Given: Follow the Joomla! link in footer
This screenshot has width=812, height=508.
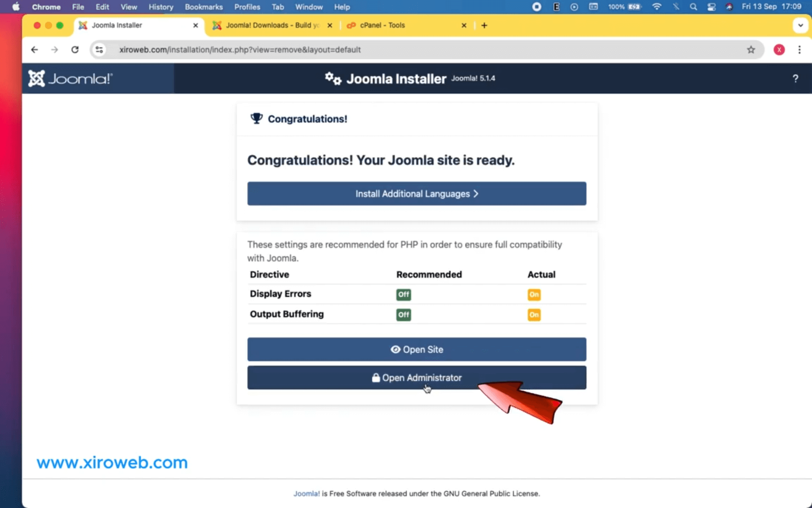Looking at the screenshot, I should (306, 493).
